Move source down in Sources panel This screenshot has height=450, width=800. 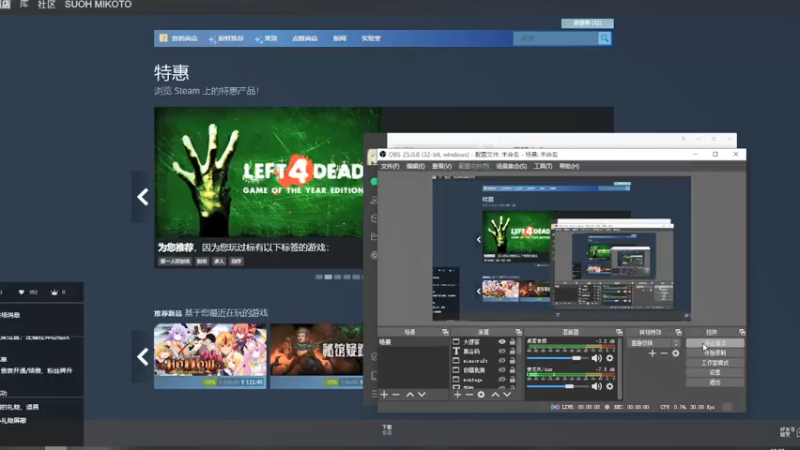pos(507,394)
